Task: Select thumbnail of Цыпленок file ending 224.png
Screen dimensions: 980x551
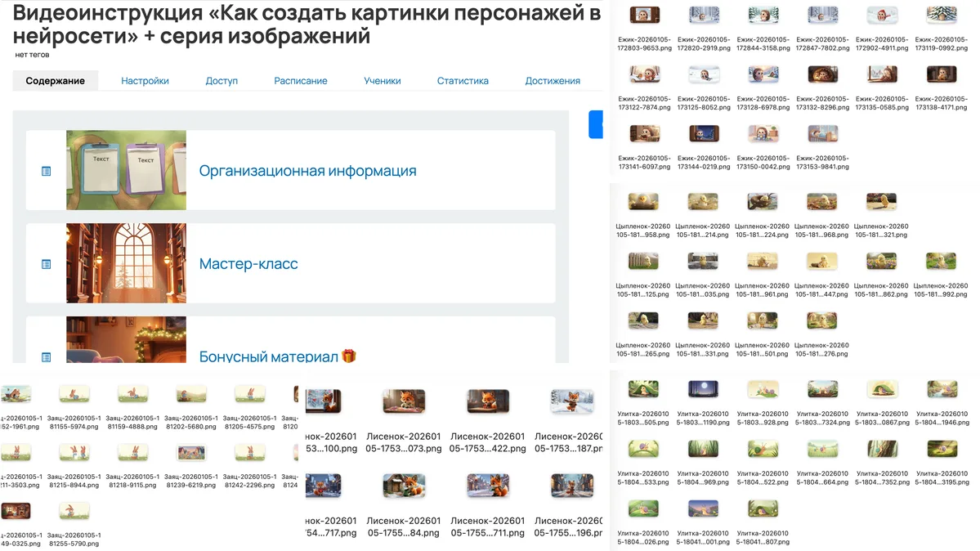Action: [763, 201]
